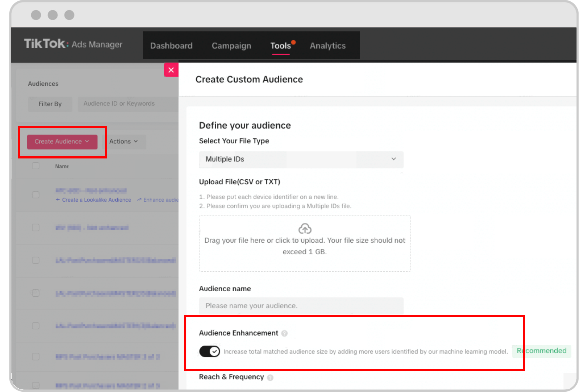Click the help icon next to Reach & Frequency

pos(270,378)
